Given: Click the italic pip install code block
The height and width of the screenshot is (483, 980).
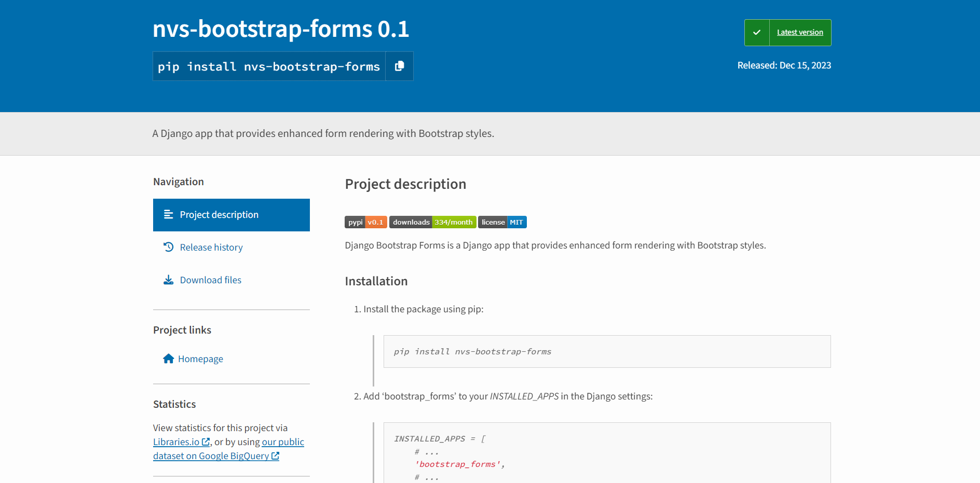Looking at the screenshot, I should [607, 352].
